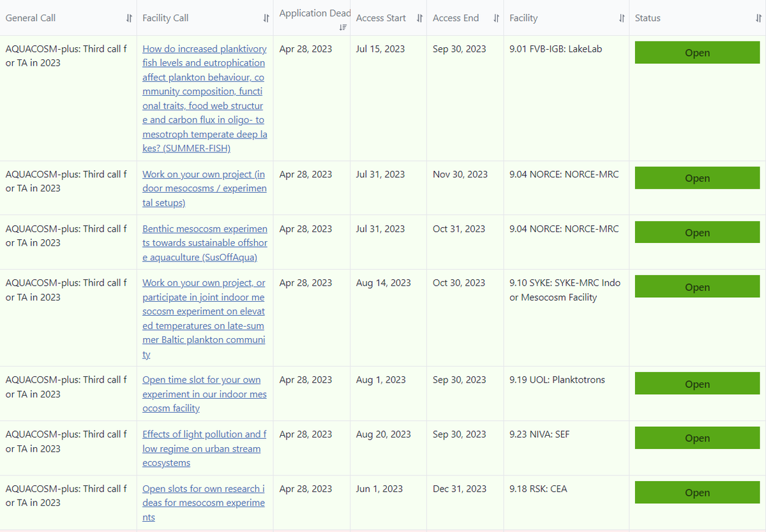This screenshot has width=766, height=532.
Task: Click the Application Deadline sort icon
Action: pyautogui.click(x=343, y=27)
